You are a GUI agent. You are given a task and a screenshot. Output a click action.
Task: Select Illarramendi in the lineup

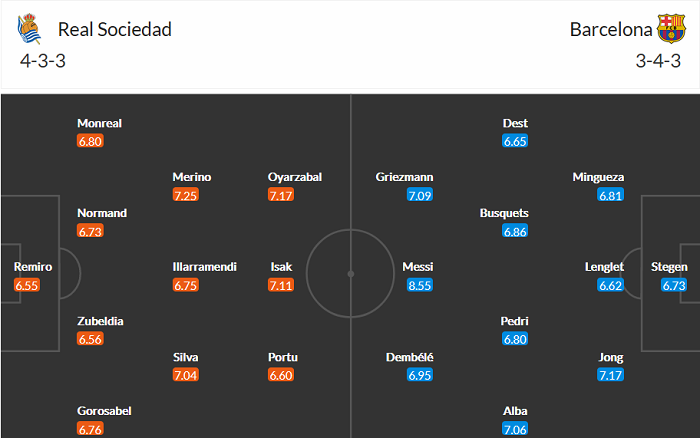pyautogui.click(x=205, y=267)
